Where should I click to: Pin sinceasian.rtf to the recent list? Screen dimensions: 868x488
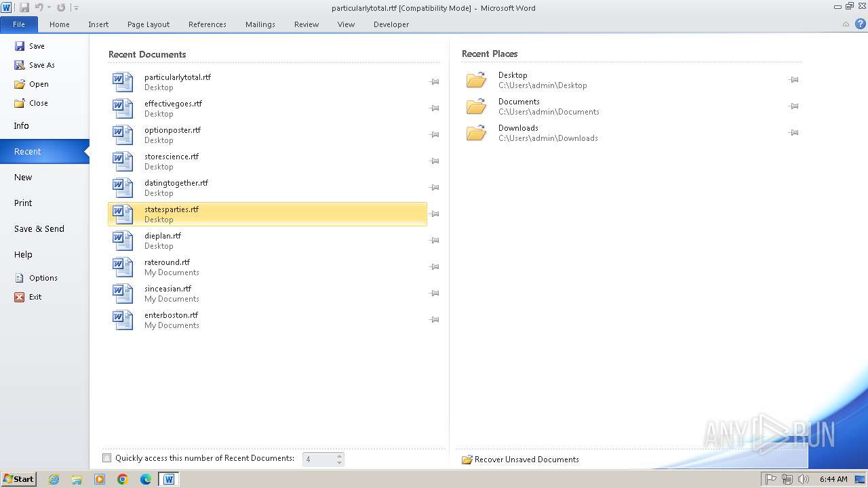coord(434,293)
